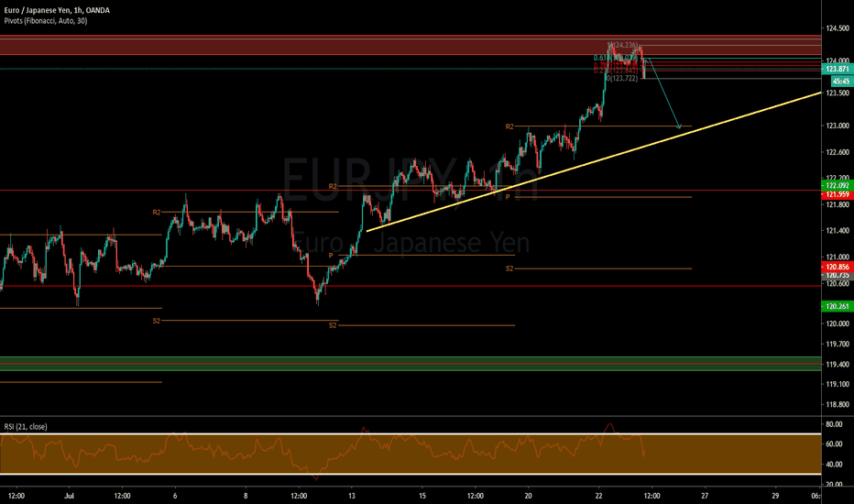This screenshot has width=854, height=504.
Task: Select the Pivots (Fibonacci, Auto, 30) indicator label
Action: pyautogui.click(x=45, y=21)
